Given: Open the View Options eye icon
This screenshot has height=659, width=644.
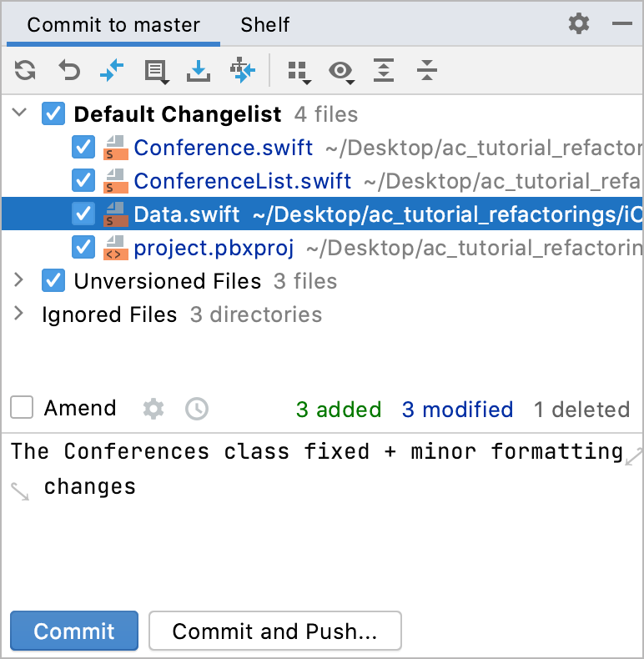Looking at the screenshot, I should tap(340, 72).
